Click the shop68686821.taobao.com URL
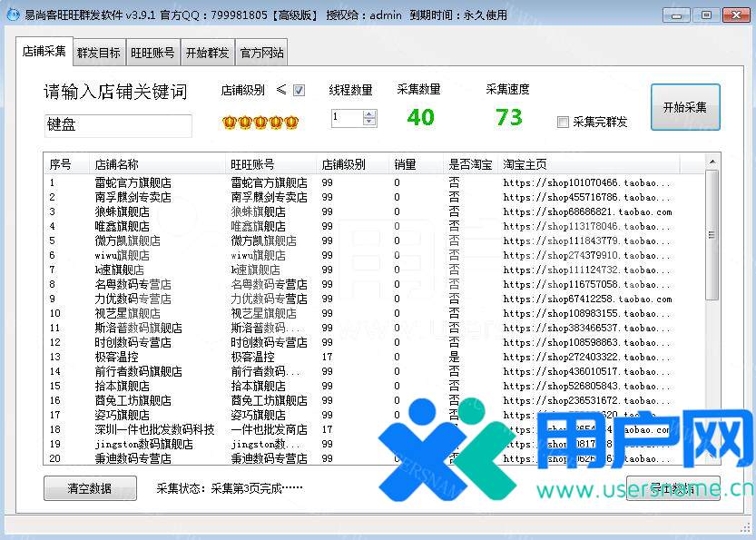This screenshot has height=540, width=756. coord(587,212)
